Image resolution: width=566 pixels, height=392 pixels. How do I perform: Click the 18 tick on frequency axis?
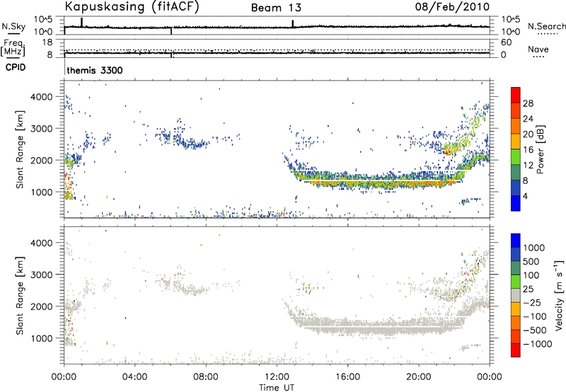click(x=47, y=42)
